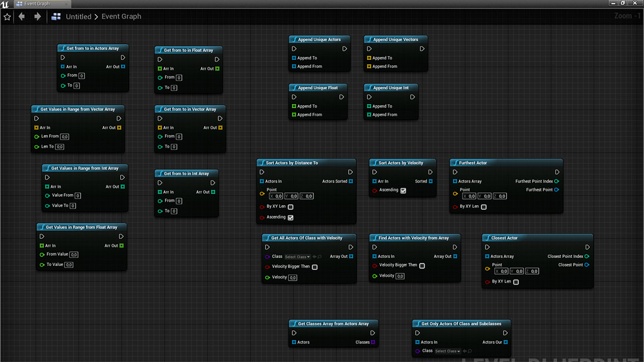
Task: Toggle By XY Len checkbox in Sort Actors by Distance To
Action: point(291,207)
